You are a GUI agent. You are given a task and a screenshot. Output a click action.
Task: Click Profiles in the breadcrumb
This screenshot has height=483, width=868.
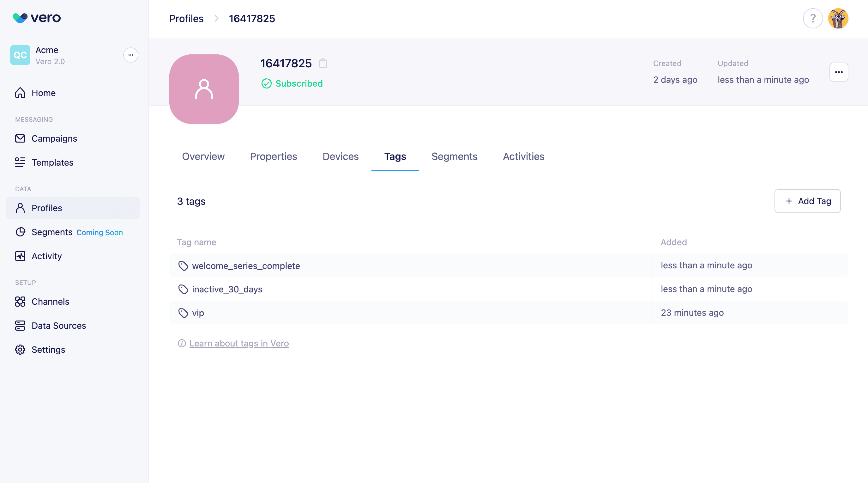point(186,19)
